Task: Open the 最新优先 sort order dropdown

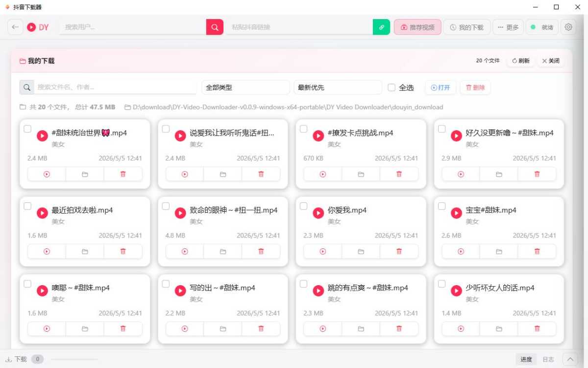Action: (x=338, y=87)
